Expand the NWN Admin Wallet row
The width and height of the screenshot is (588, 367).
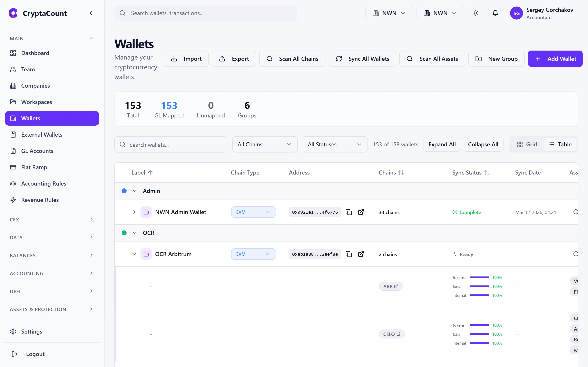click(x=134, y=212)
